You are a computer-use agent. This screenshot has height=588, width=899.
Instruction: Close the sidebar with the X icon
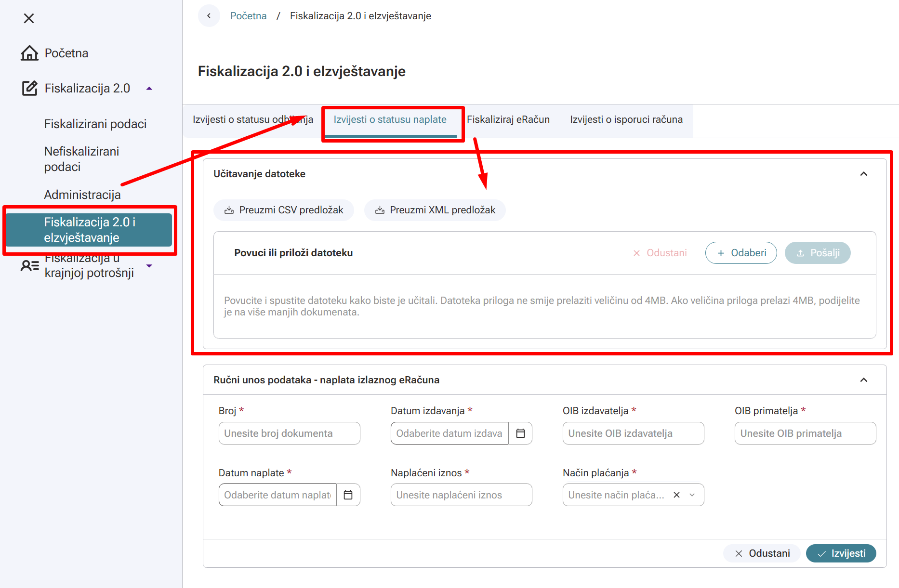(29, 18)
